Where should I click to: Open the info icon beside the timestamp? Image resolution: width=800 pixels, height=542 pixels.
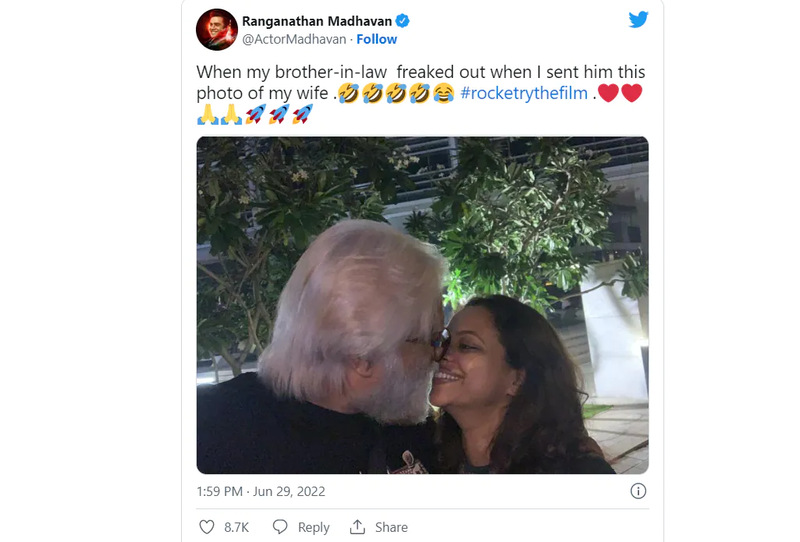[x=638, y=491]
